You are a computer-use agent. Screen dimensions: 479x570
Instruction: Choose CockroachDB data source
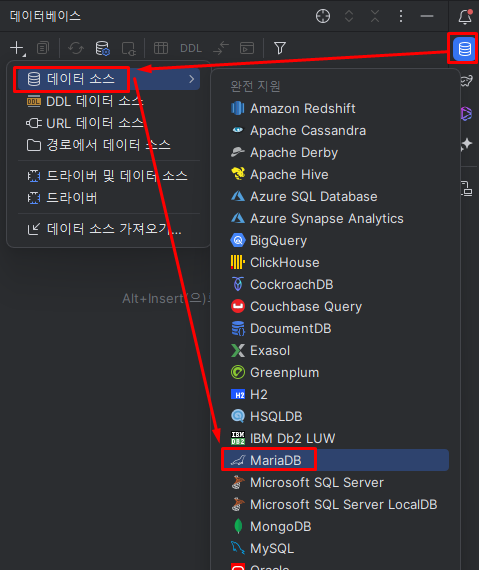point(335,284)
